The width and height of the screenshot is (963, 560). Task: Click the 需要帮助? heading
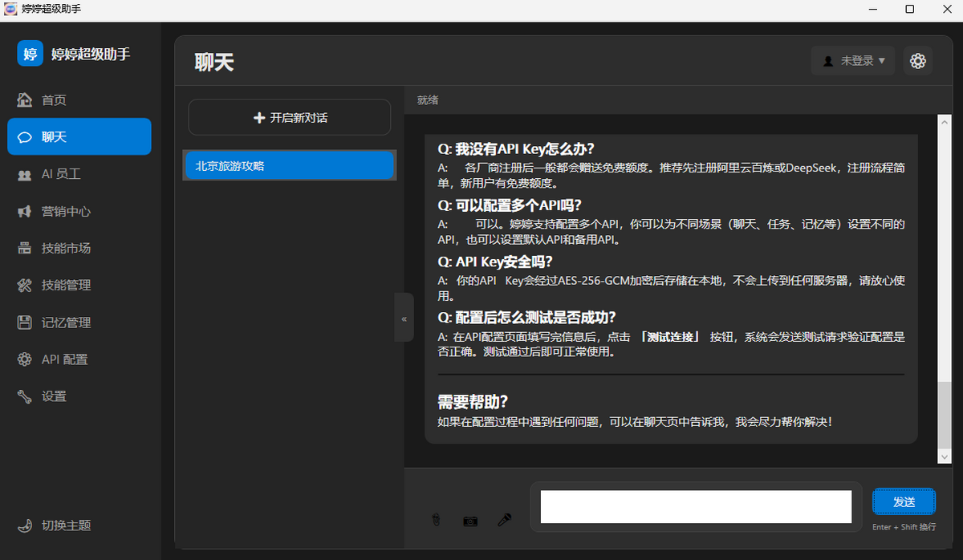[x=473, y=402]
